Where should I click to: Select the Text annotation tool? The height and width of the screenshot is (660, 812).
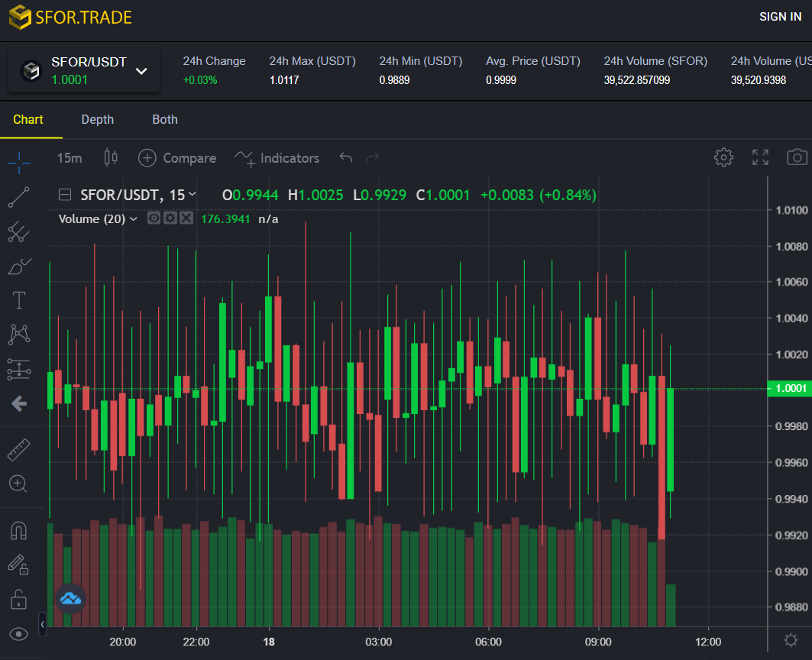(19, 300)
